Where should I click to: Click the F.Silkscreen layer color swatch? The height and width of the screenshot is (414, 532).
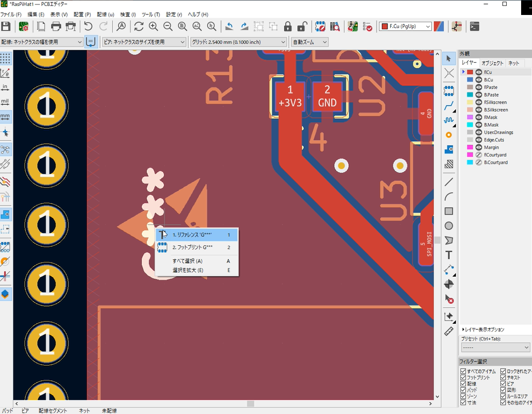470,102
